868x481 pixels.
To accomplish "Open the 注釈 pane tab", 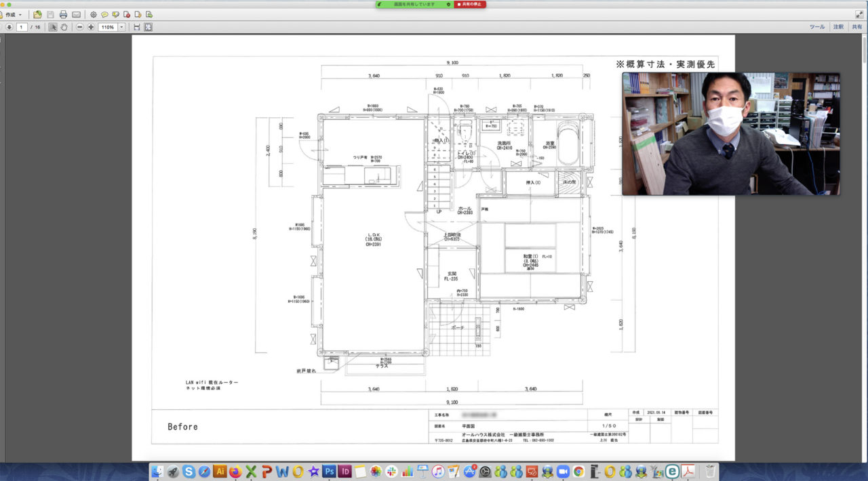I will tap(838, 27).
